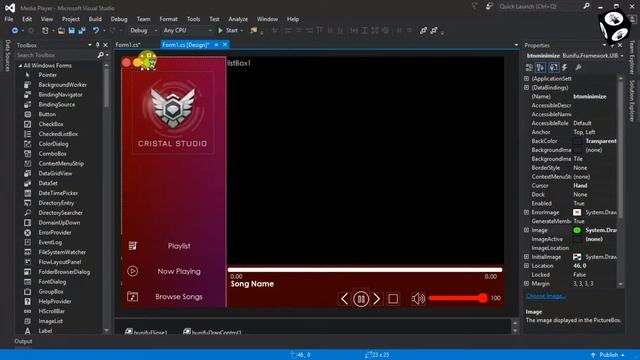Collapse the All Windows Forms toolbox group

pos(20,66)
